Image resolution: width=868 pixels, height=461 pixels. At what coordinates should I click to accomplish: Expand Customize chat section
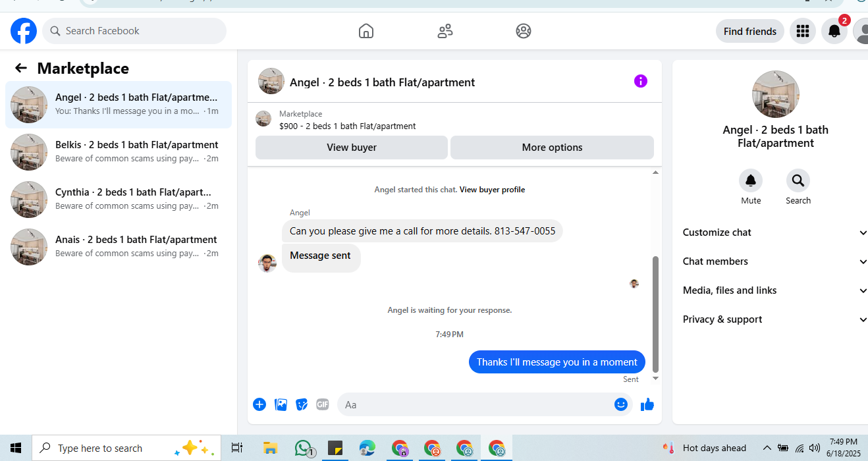click(775, 232)
